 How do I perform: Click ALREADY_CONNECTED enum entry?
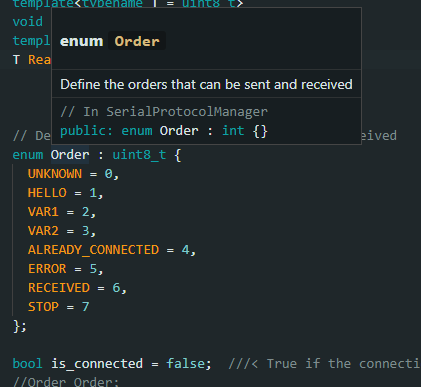point(93,250)
